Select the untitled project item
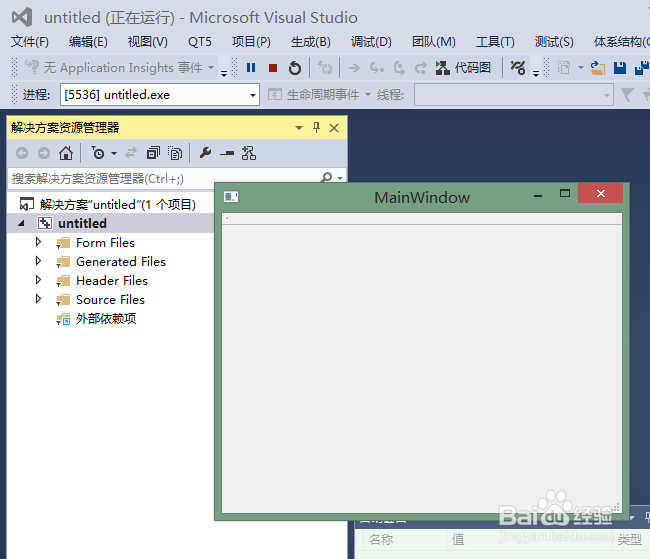The image size is (650, 559). pos(82,224)
